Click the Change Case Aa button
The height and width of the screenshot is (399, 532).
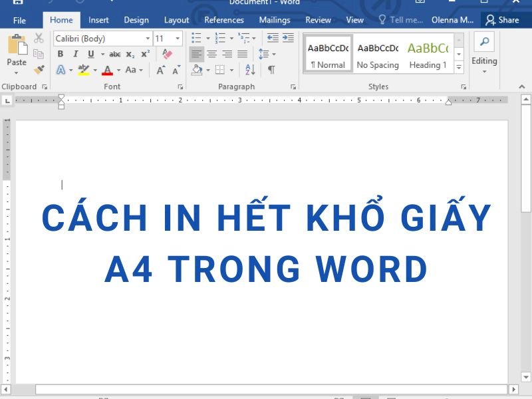130,70
